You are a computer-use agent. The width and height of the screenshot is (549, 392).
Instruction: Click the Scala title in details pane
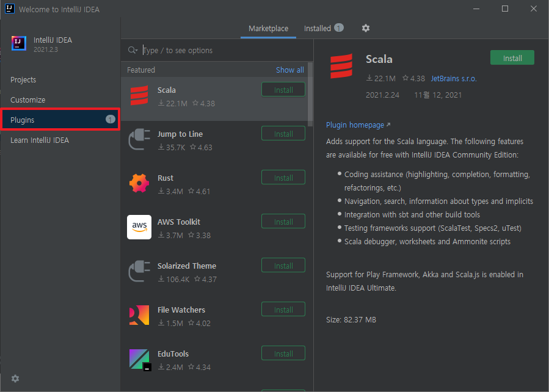click(379, 59)
